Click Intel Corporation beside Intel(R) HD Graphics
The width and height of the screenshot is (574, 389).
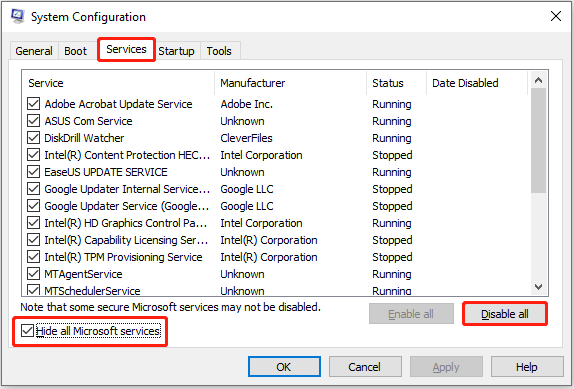click(x=261, y=223)
